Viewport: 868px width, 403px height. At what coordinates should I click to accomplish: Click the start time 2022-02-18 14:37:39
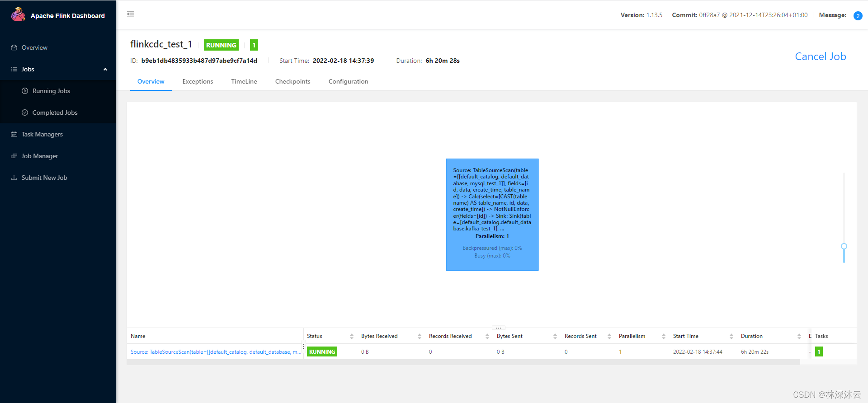343,61
